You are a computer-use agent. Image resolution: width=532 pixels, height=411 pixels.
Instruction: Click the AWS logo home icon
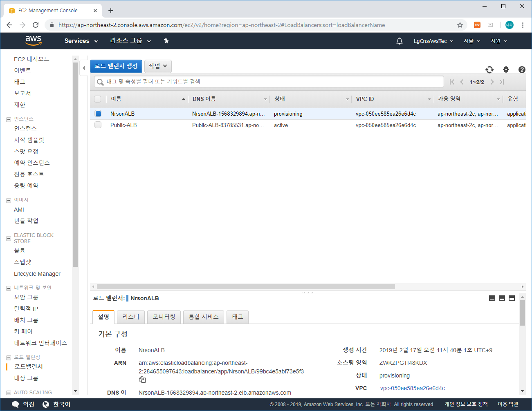tap(33, 40)
